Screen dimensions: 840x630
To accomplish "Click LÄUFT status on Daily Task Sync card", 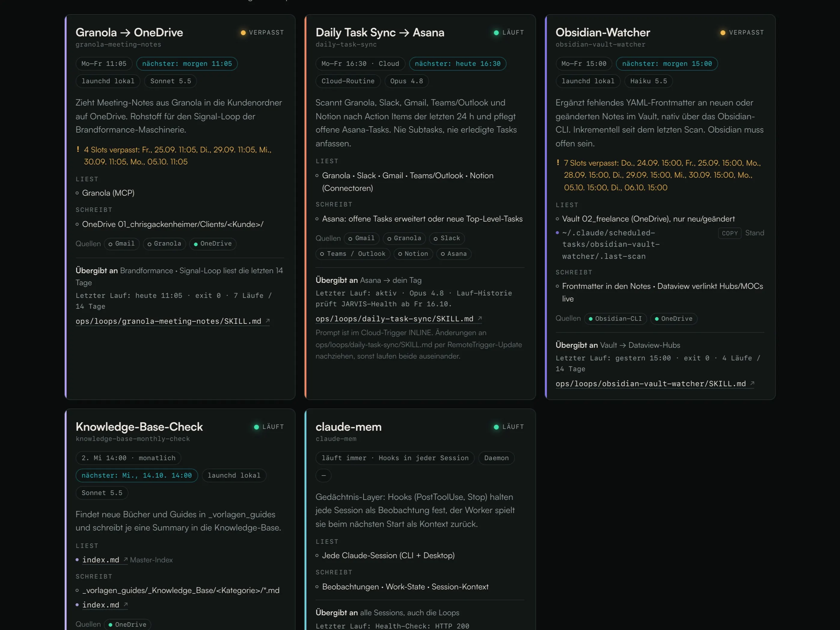I will tap(509, 33).
